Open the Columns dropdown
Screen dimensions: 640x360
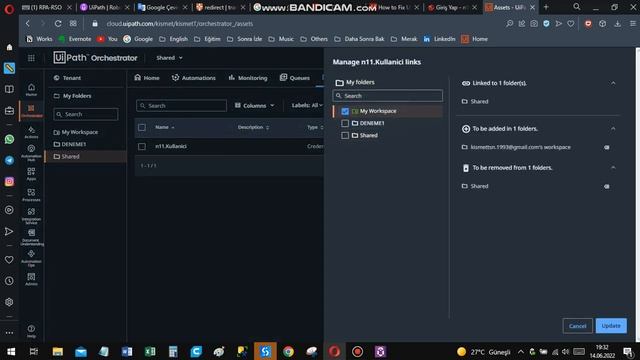pyautogui.click(x=254, y=106)
